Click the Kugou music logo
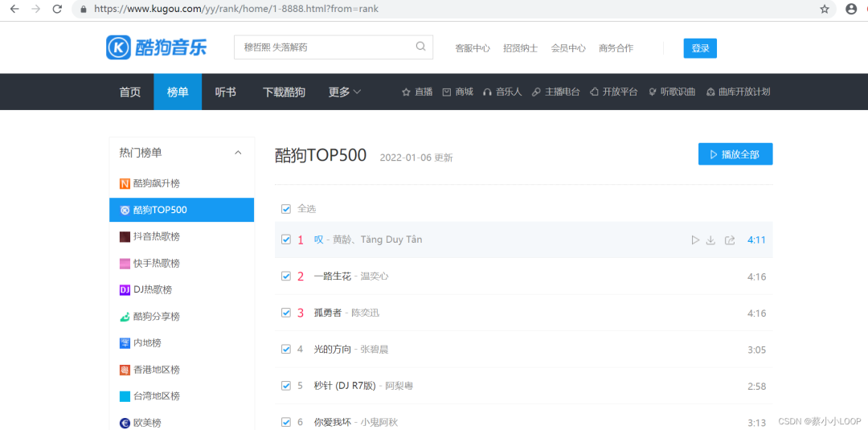 (157, 47)
